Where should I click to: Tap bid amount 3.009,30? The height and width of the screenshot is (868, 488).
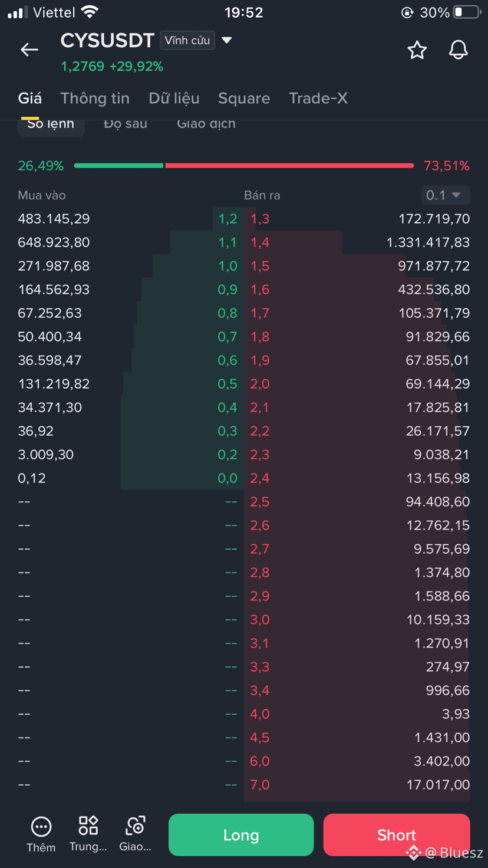(x=45, y=455)
